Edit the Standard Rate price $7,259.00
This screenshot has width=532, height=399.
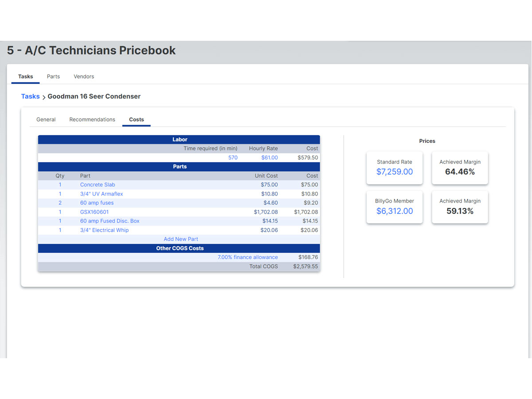[395, 172]
